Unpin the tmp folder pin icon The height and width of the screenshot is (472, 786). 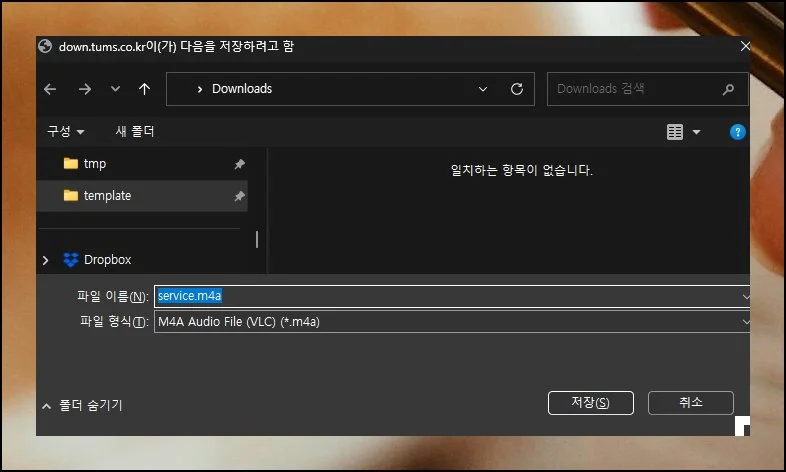click(239, 164)
